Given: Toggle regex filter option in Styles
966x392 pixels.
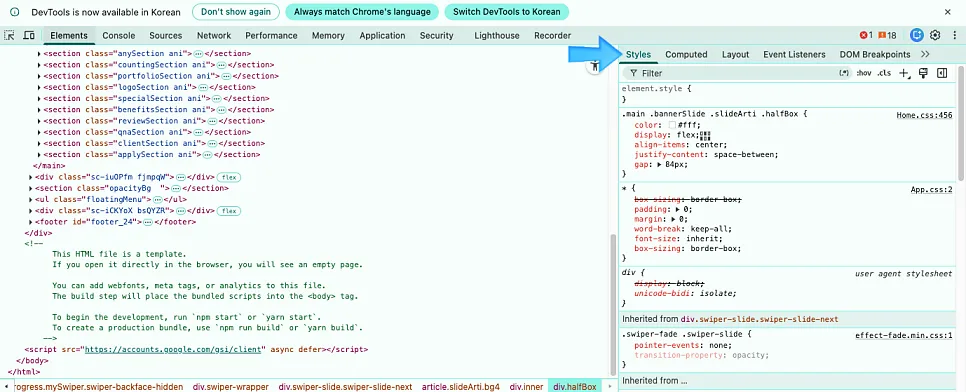Looking at the screenshot, I should coord(843,73).
